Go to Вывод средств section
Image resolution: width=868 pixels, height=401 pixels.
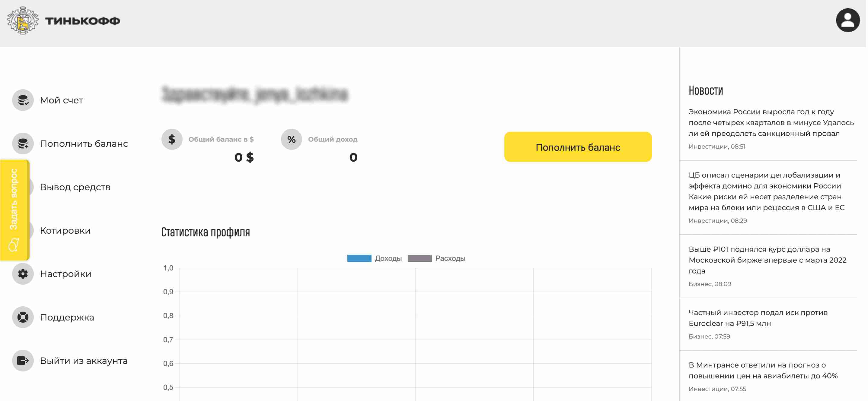(75, 187)
